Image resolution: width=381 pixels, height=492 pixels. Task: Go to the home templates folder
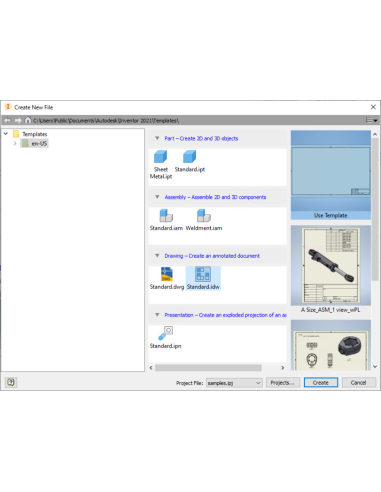28,120
